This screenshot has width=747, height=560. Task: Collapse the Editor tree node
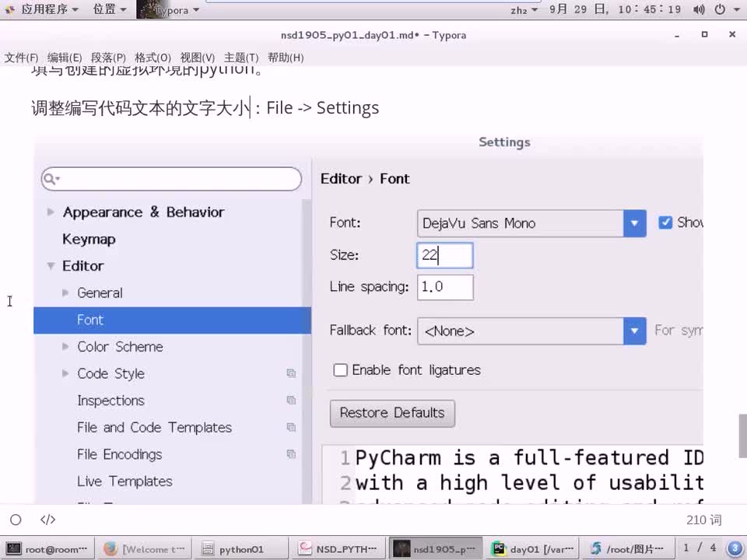point(51,266)
